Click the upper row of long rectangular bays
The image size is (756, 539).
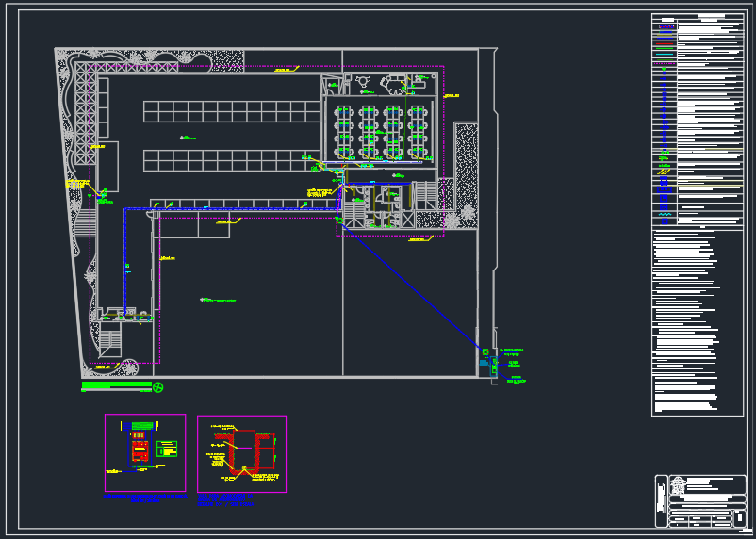click(232, 111)
